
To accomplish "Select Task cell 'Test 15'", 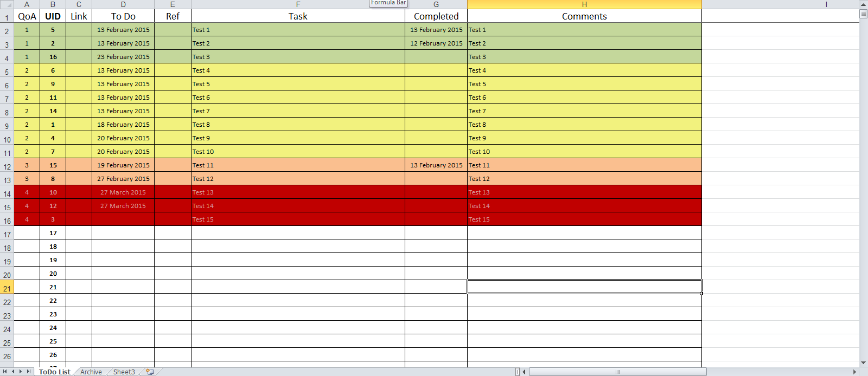I will click(298, 219).
